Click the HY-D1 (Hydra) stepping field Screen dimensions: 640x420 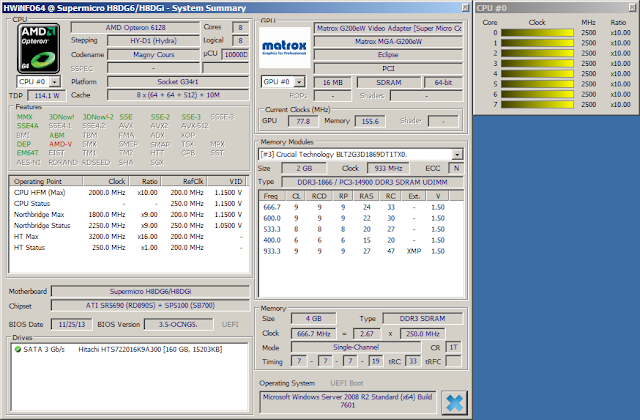point(153,41)
